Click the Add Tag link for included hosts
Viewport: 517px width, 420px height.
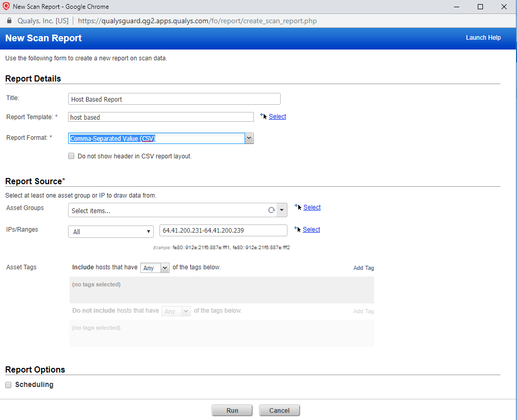point(363,267)
